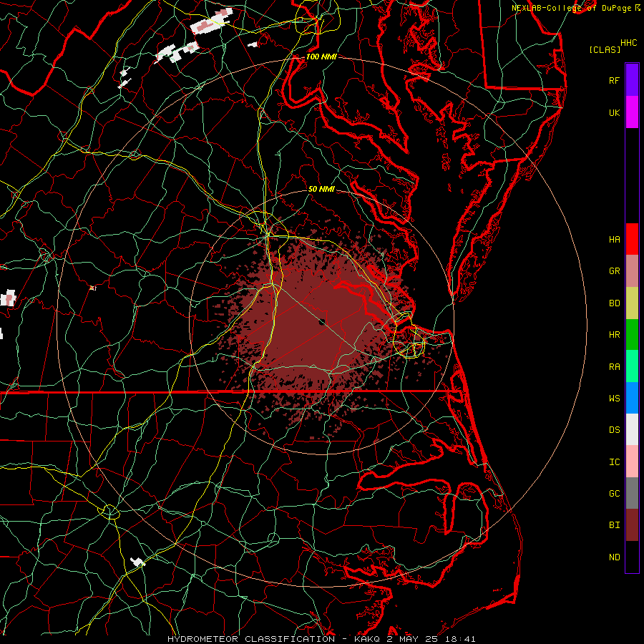Click the "ND" legend label
The width and height of the screenshot is (644, 644).
pyautogui.click(x=614, y=557)
